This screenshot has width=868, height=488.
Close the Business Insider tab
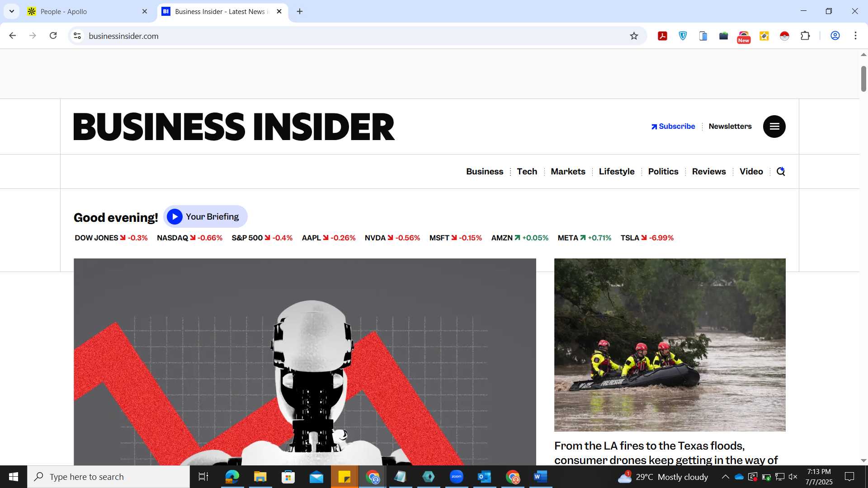279,12
